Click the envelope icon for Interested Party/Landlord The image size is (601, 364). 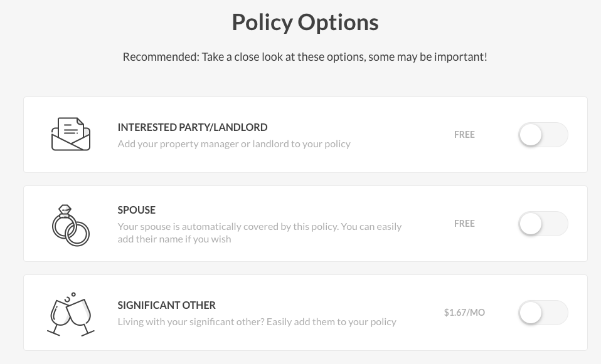(71, 134)
